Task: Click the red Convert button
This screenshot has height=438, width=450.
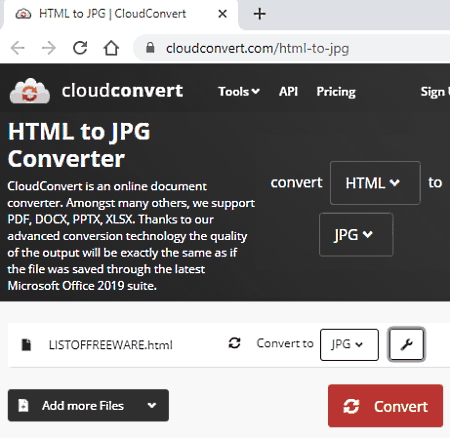Action: 385,406
